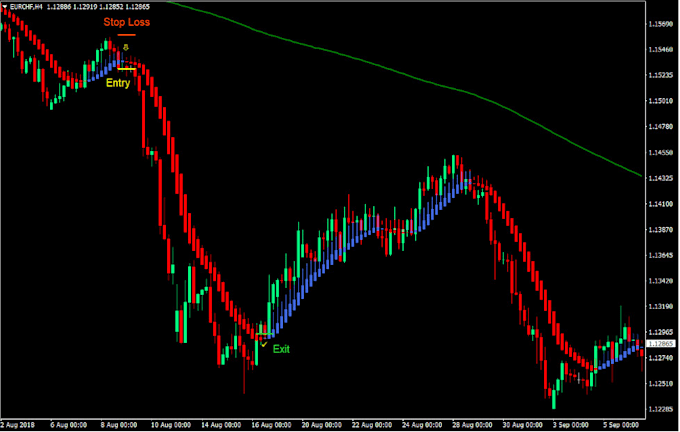
Task: Click the 1.13645 price axis label
Action: [x=660, y=255]
